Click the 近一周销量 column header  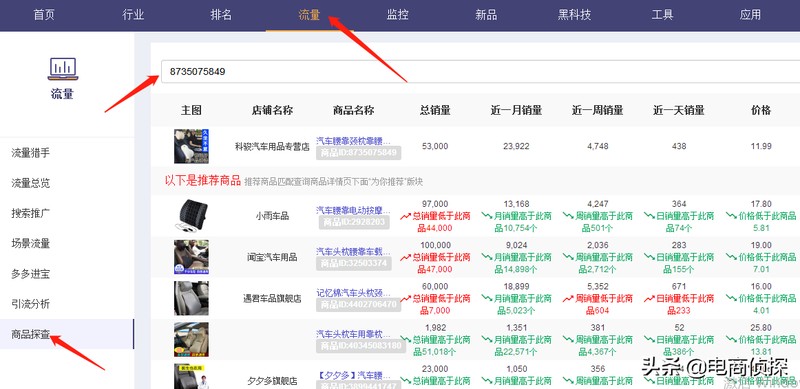(x=597, y=110)
